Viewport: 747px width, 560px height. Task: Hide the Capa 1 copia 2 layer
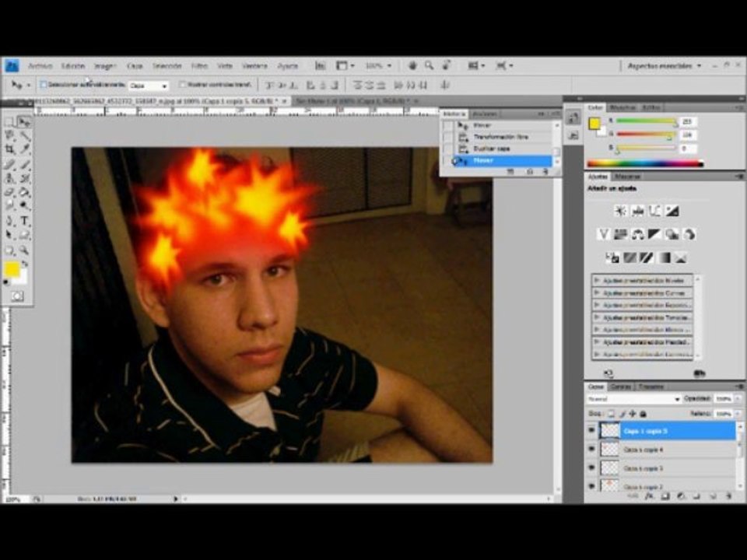591,485
